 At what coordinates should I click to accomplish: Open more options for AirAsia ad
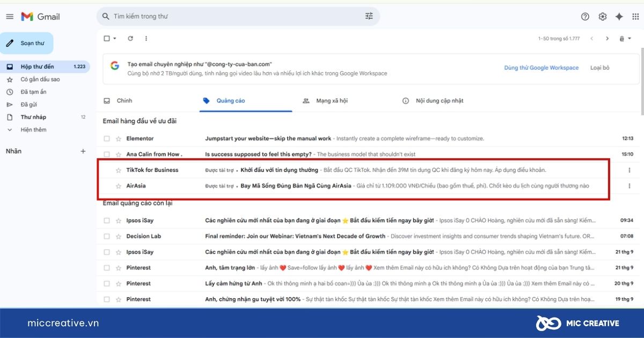click(630, 186)
